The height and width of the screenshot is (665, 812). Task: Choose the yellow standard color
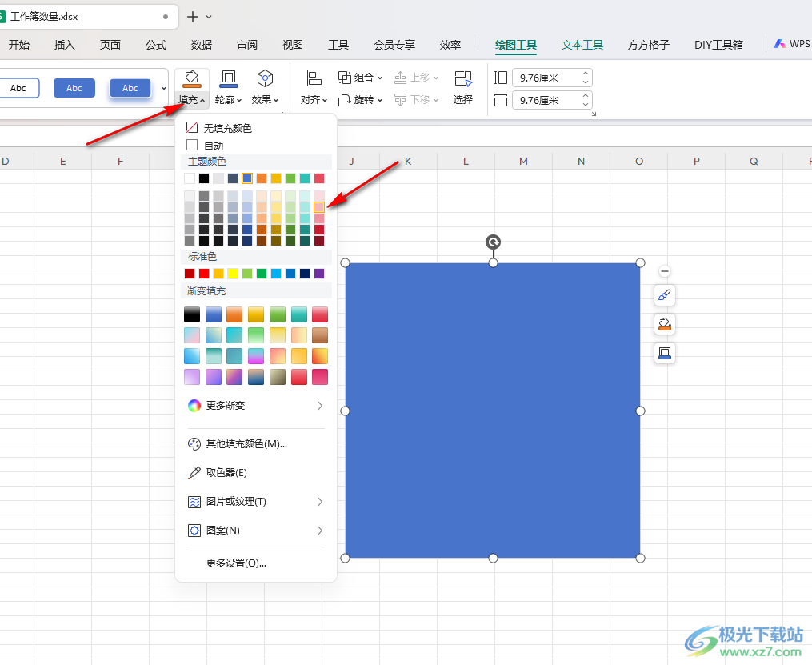pyautogui.click(x=233, y=274)
